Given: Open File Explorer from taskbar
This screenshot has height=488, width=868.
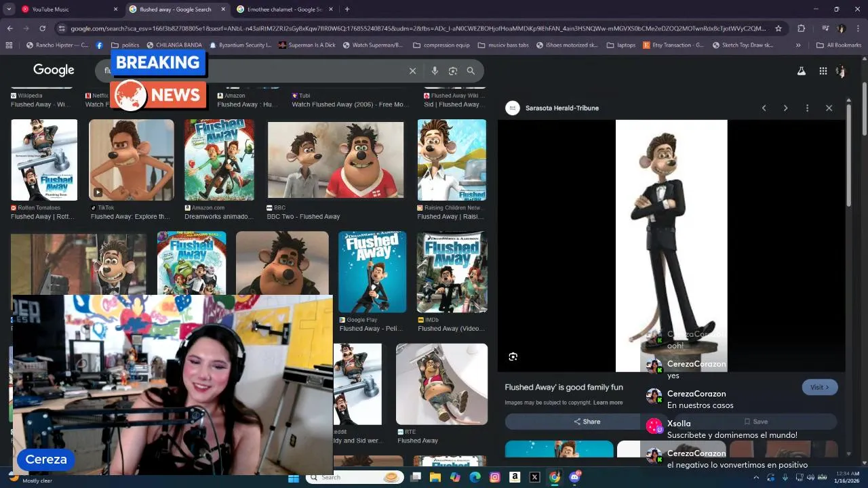Looking at the screenshot, I should click(x=435, y=477).
